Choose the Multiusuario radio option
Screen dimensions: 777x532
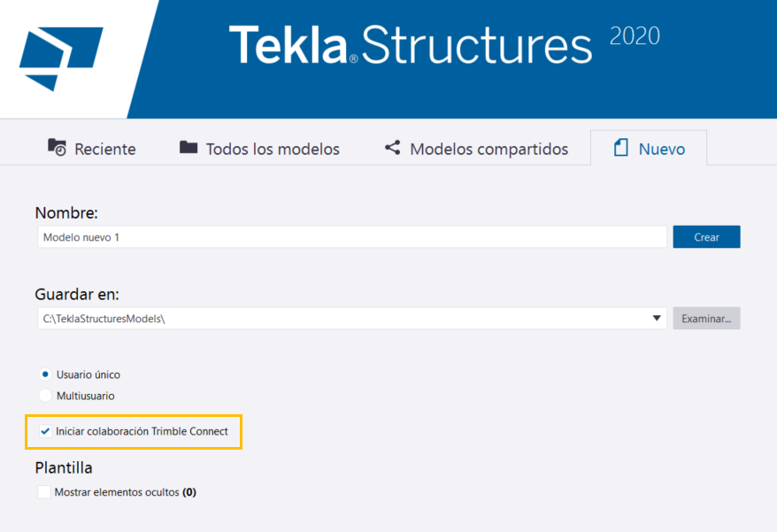pyautogui.click(x=45, y=396)
